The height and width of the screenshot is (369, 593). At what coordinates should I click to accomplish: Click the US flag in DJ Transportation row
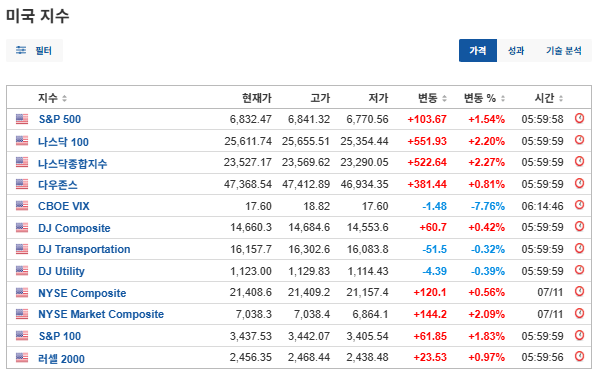[x=22, y=249]
